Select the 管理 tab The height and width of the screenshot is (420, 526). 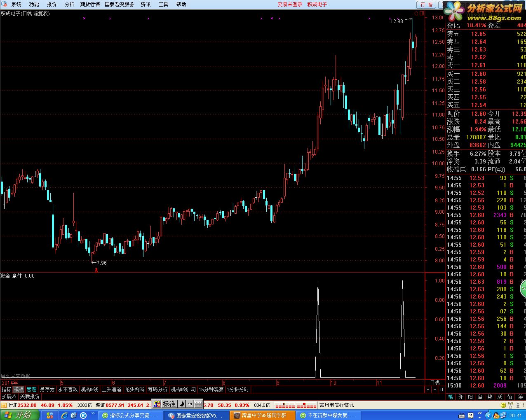tap(32, 389)
